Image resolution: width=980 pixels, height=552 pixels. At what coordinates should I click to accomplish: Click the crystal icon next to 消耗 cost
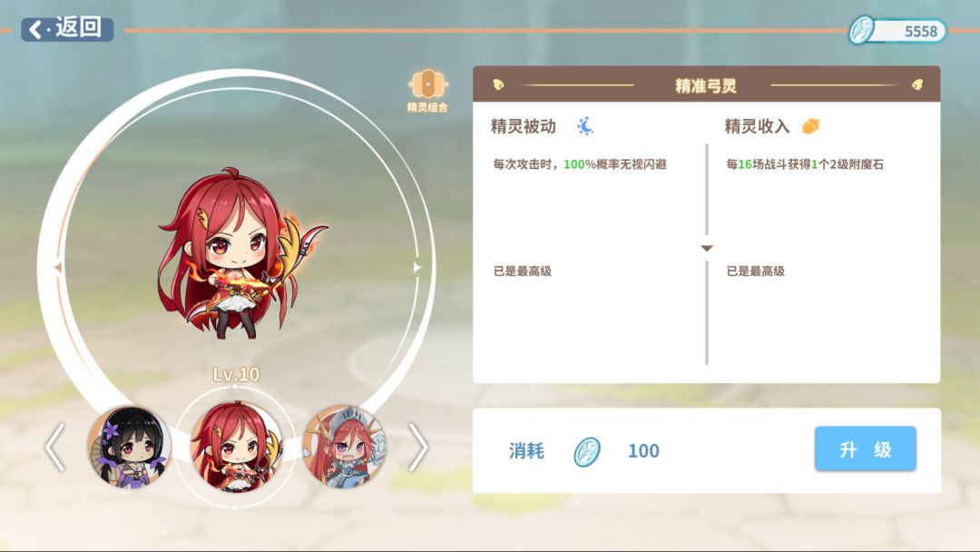point(587,450)
